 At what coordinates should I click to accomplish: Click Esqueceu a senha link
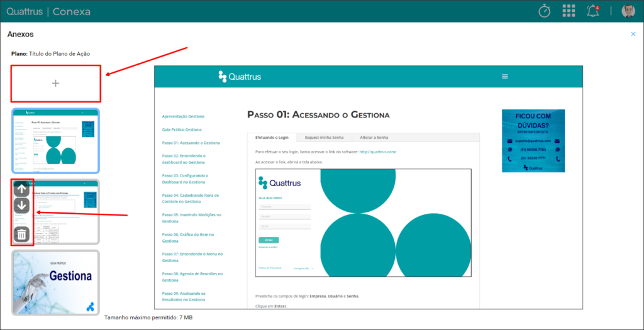coord(268,247)
